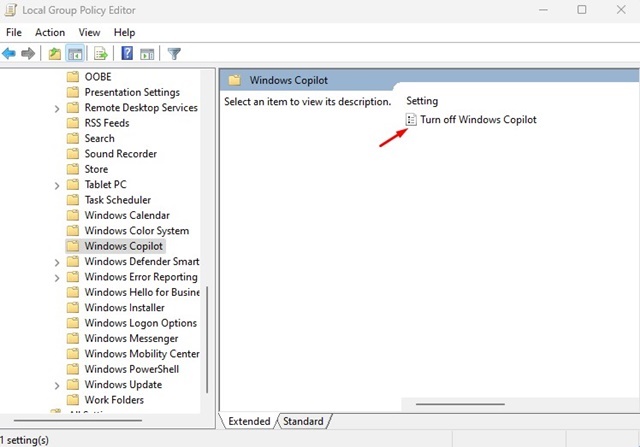Select the RSS Feeds folder

[x=107, y=123]
